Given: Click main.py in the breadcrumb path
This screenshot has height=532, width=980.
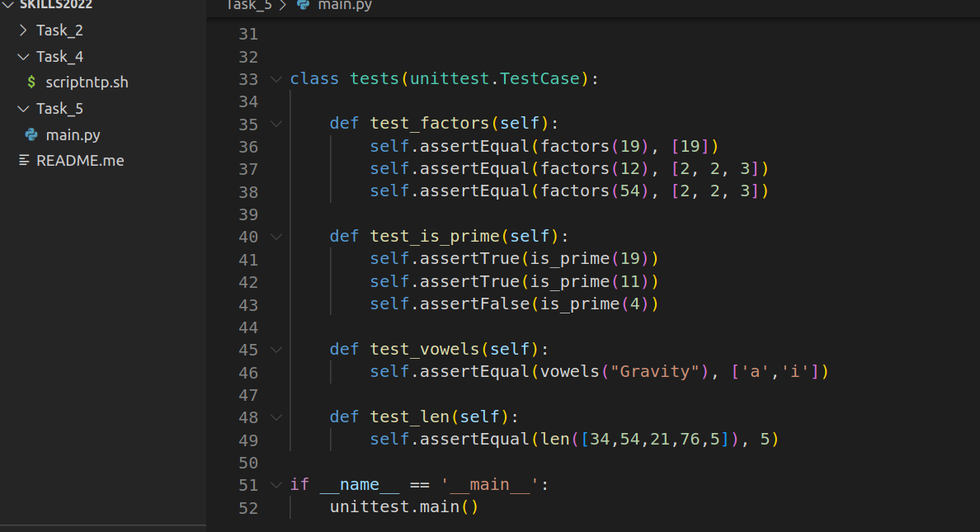Looking at the screenshot, I should pyautogui.click(x=345, y=5).
